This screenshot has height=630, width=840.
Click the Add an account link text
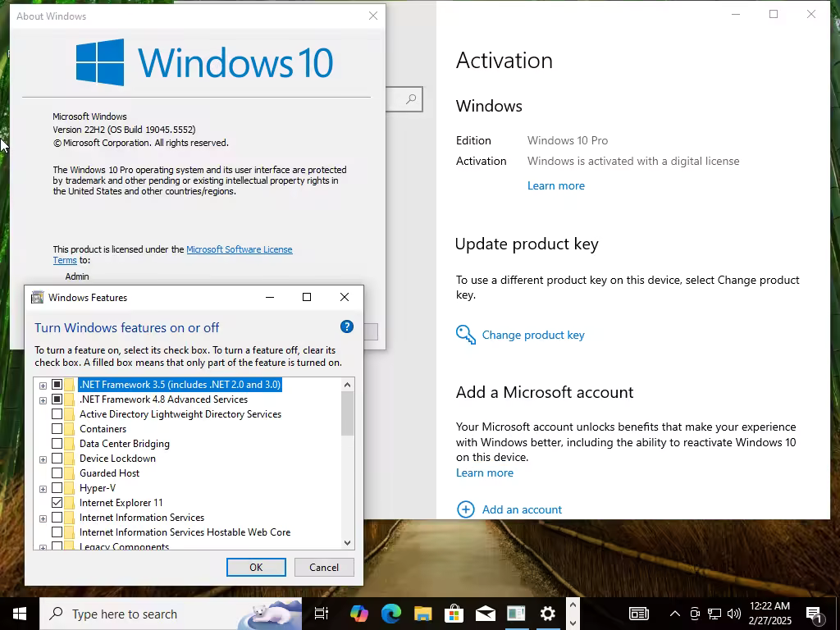pyautogui.click(x=522, y=509)
